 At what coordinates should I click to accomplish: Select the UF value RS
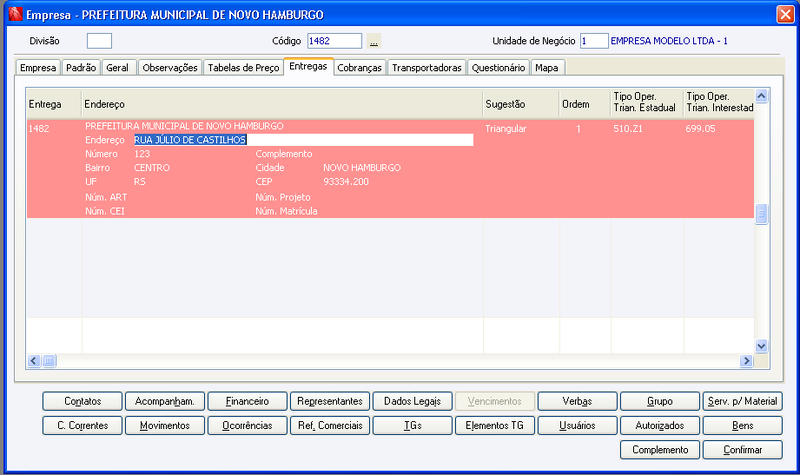(140, 182)
